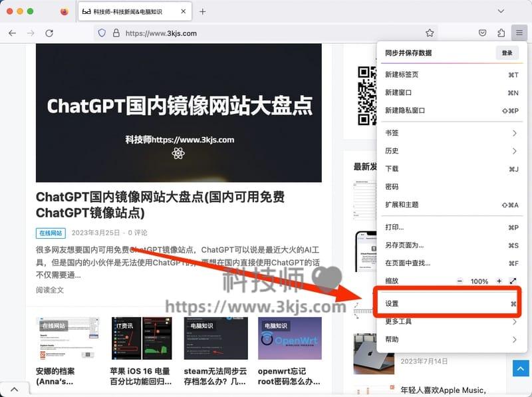Reload the current page
The height and width of the screenshot is (397, 532).
49,33
